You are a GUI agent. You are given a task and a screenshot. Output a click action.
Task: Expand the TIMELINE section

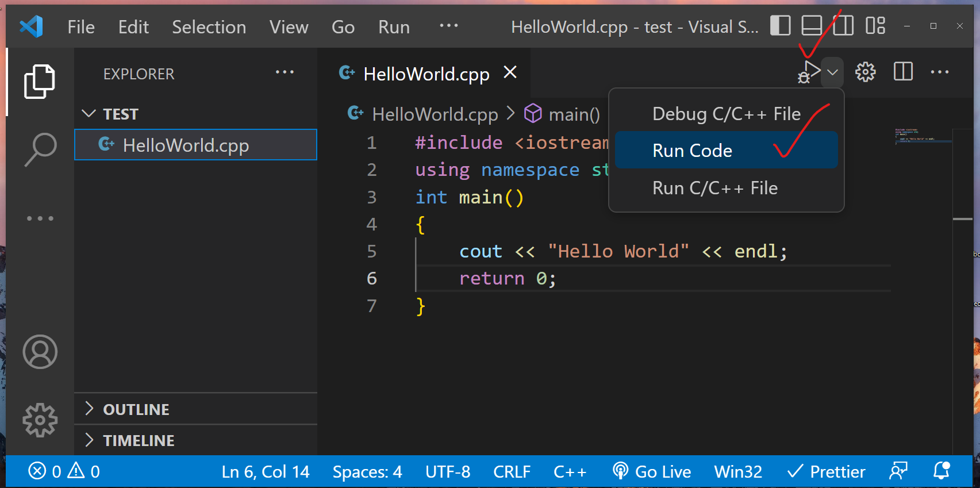(138, 440)
